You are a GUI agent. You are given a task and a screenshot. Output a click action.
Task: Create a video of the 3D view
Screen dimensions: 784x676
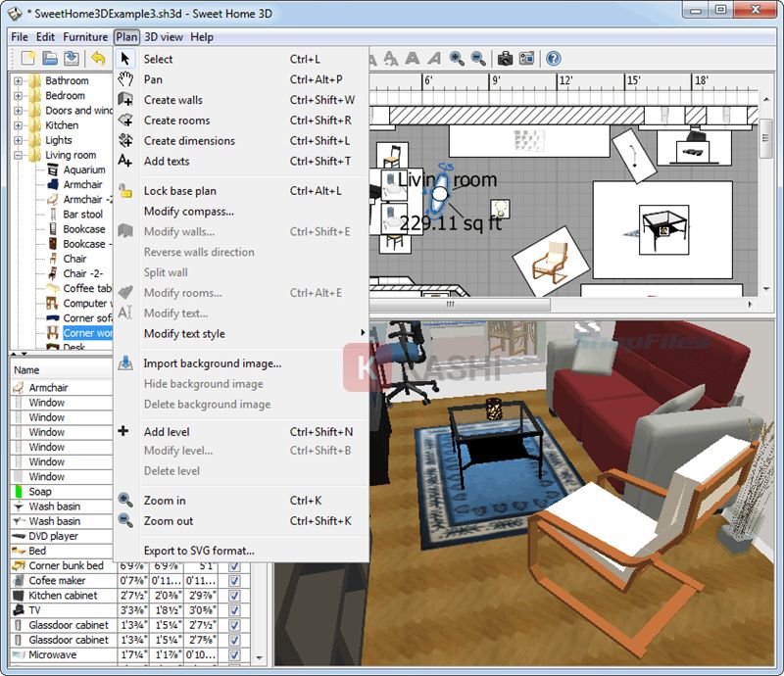(x=526, y=58)
